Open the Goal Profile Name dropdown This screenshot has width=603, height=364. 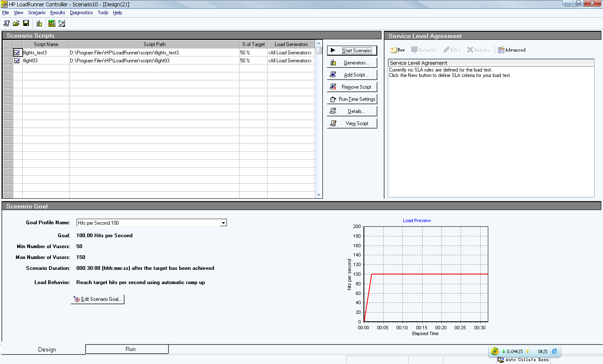223,223
